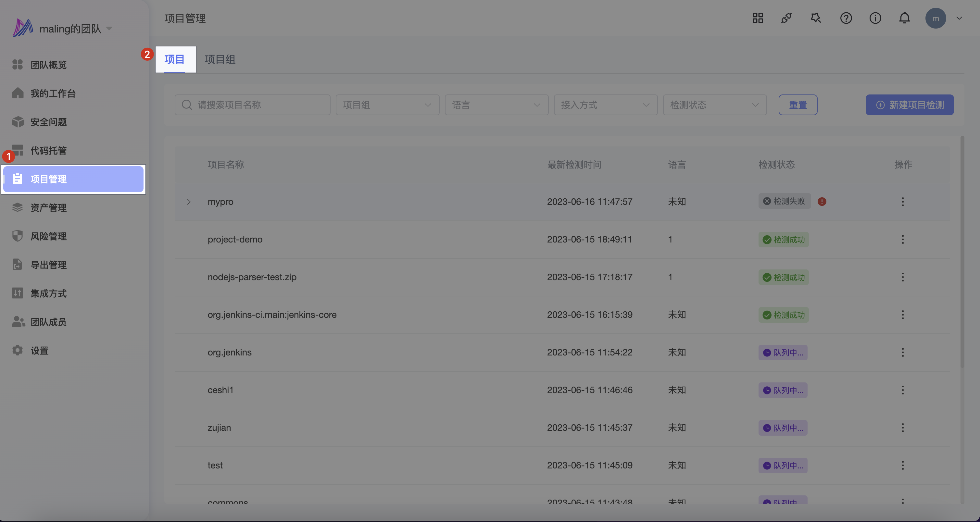The image size is (980, 522).
Task: Open the 项目组 filter dropdown
Action: click(387, 105)
